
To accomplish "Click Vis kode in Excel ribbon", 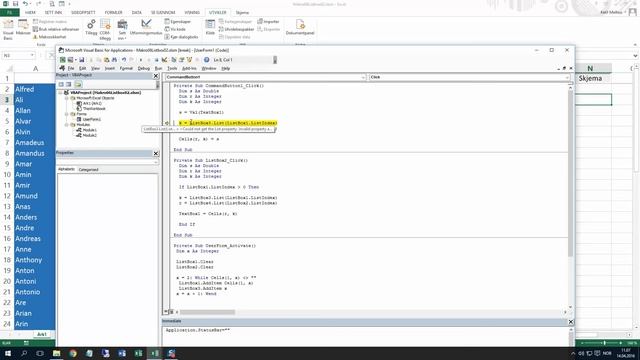I will coord(176,29).
